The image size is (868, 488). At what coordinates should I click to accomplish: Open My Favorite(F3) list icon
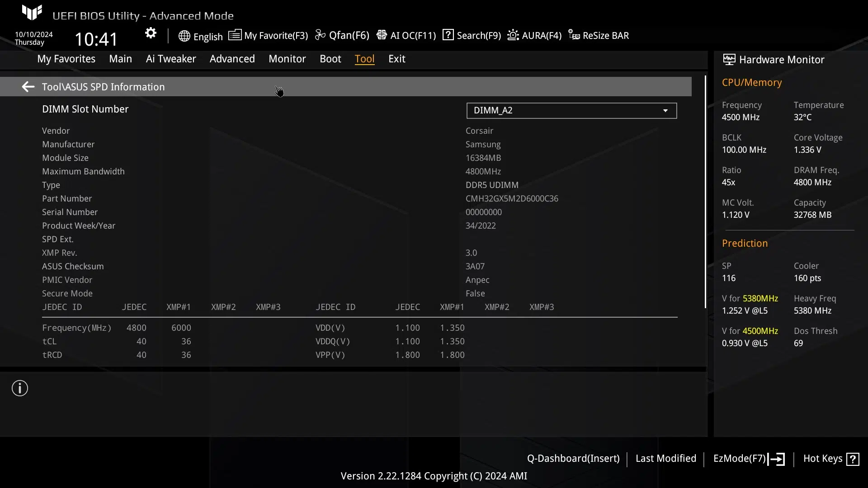point(235,35)
